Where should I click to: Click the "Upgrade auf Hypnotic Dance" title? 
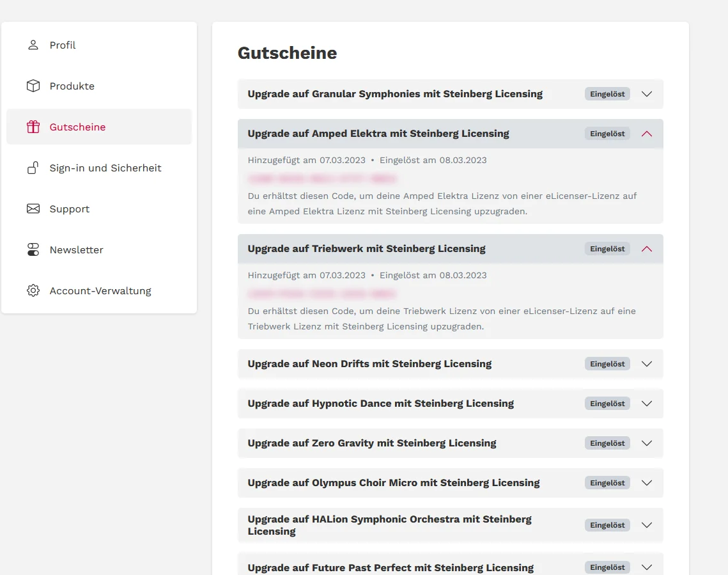click(x=381, y=403)
